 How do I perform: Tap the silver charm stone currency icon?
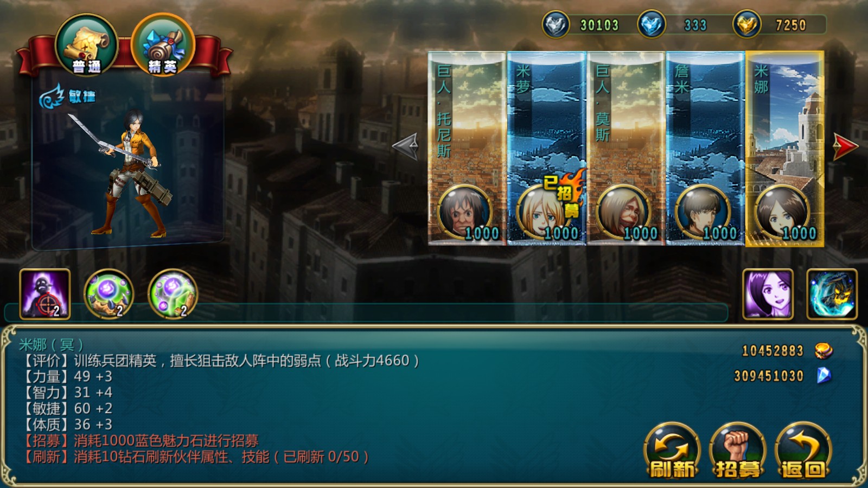pyautogui.click(x=556, y=25)
